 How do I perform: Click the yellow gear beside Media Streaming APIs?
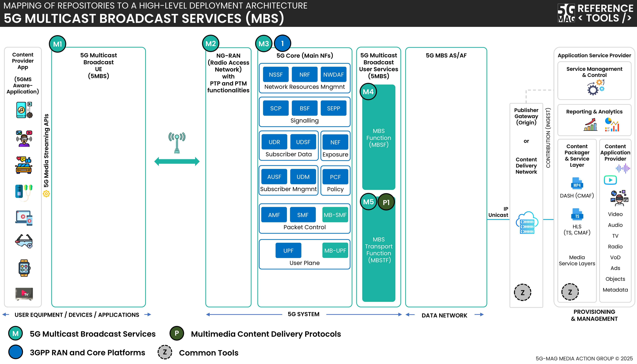46,194
